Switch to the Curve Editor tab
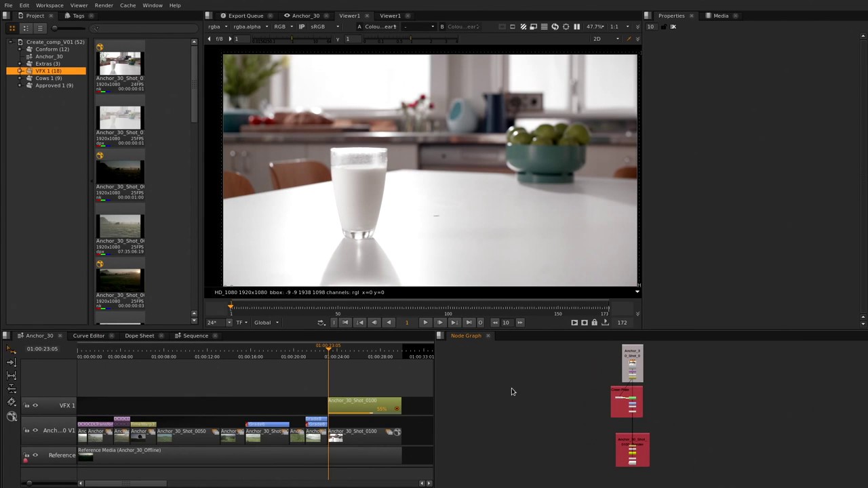 tap(89, 335)
